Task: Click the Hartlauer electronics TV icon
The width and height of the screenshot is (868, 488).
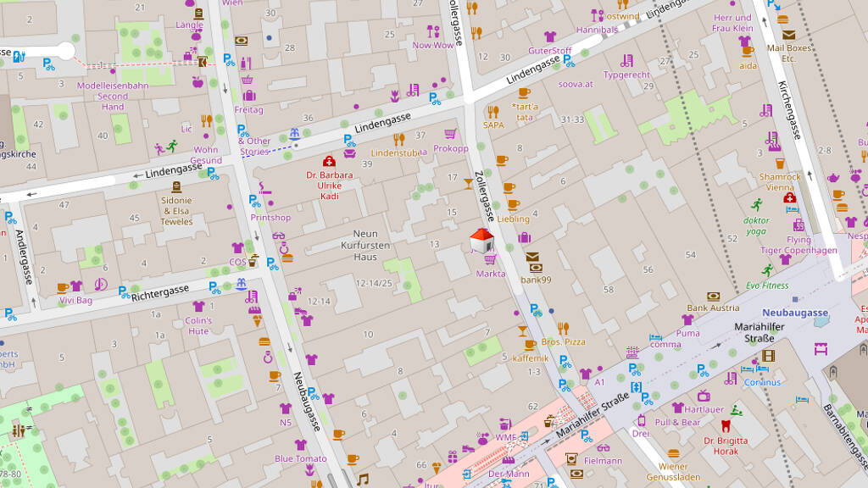Action: (704, 395)
